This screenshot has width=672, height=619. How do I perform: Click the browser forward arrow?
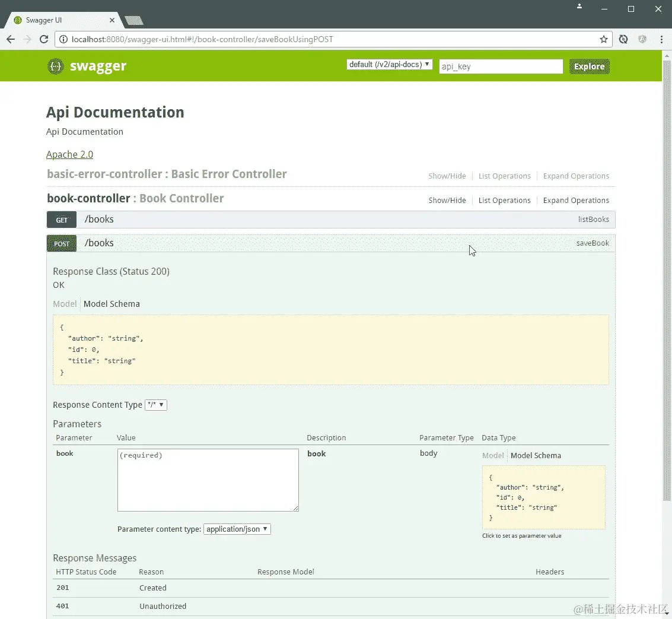click(27, 39)
